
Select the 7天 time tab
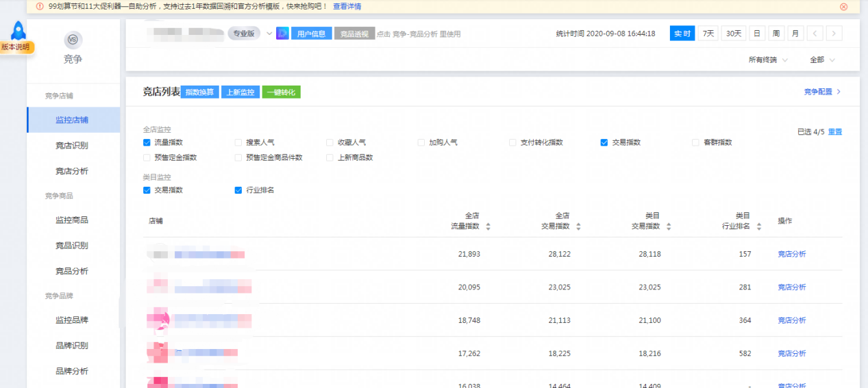pos(708,33)
